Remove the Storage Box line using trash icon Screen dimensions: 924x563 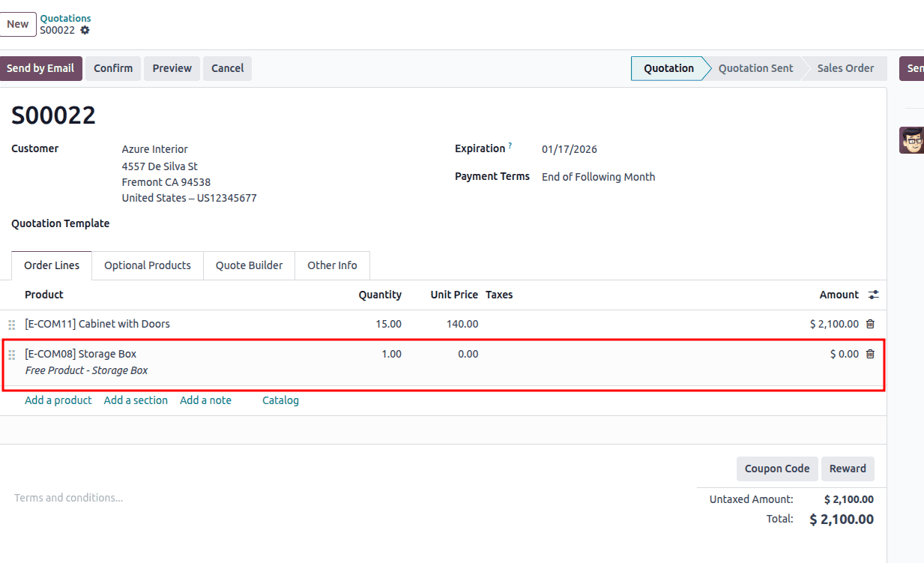click(x=870, y=353)
